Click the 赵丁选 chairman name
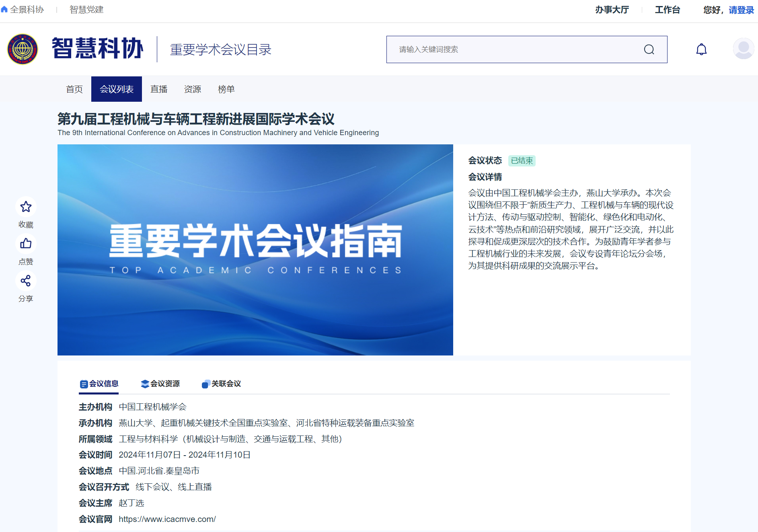Viewport: 758px width, 532px height. [x=131, y=503]
